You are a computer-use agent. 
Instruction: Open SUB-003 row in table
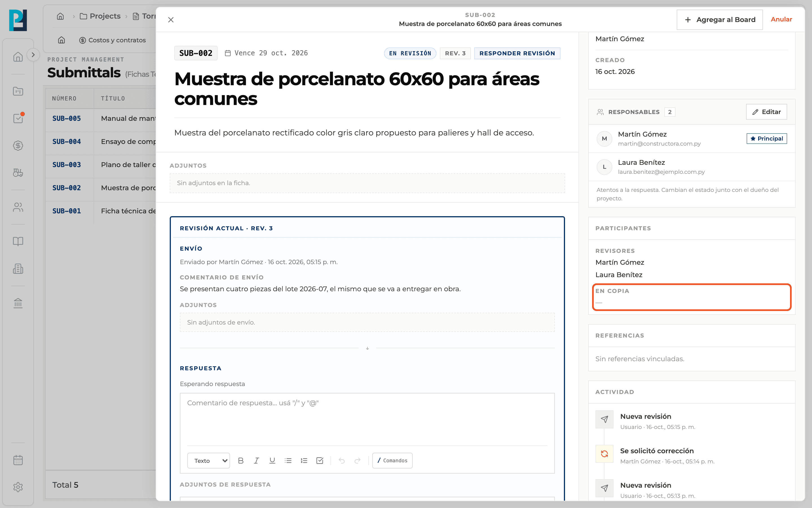(101, 165)
